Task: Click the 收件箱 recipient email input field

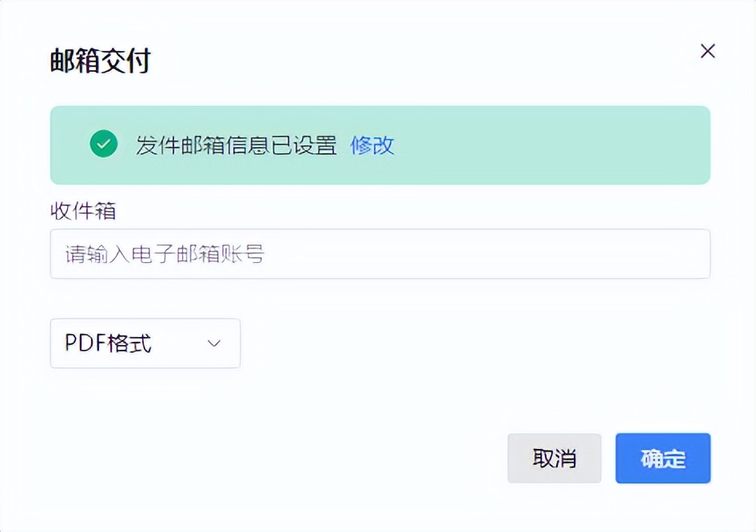Action: coord(380,253)
